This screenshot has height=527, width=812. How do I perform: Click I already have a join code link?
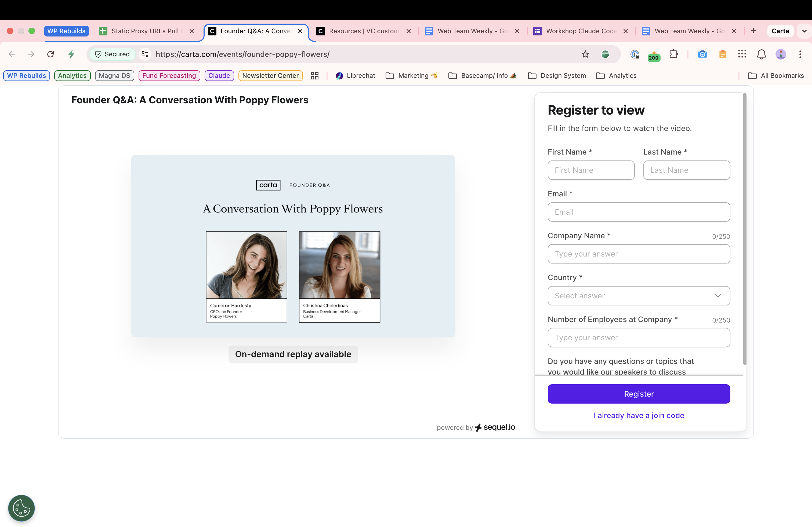[639, 415]
